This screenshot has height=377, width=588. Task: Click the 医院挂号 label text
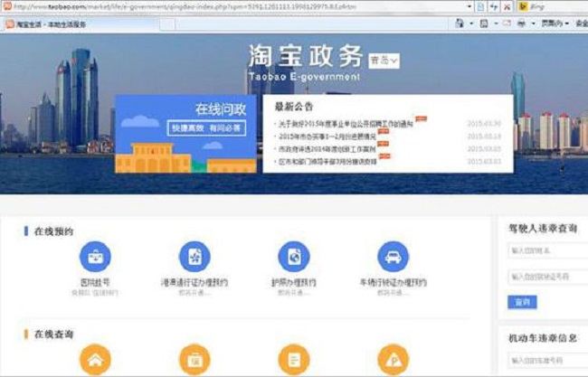click(x=95, y=282)
